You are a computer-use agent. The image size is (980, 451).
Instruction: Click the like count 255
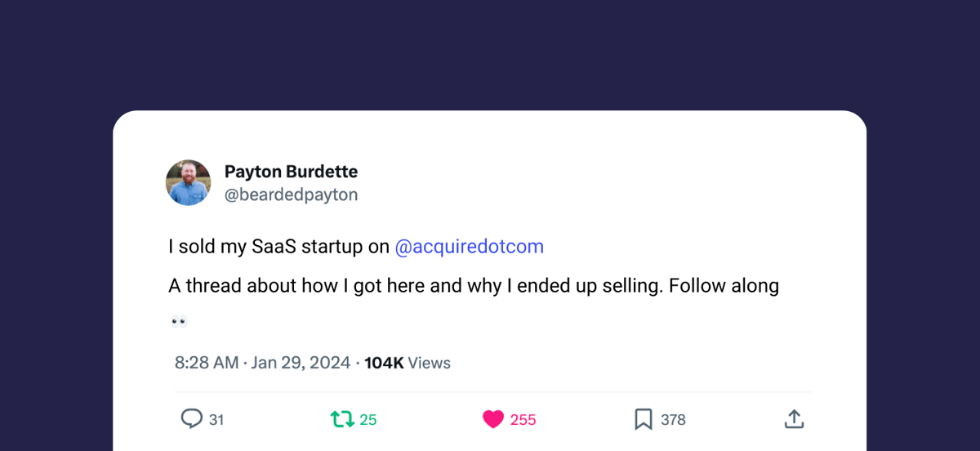[x=523, y=420]
